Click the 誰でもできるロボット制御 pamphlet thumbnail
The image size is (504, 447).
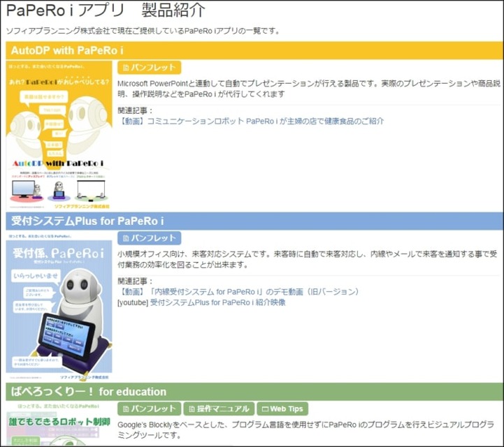pyautogui.click(x=59, y=423)
